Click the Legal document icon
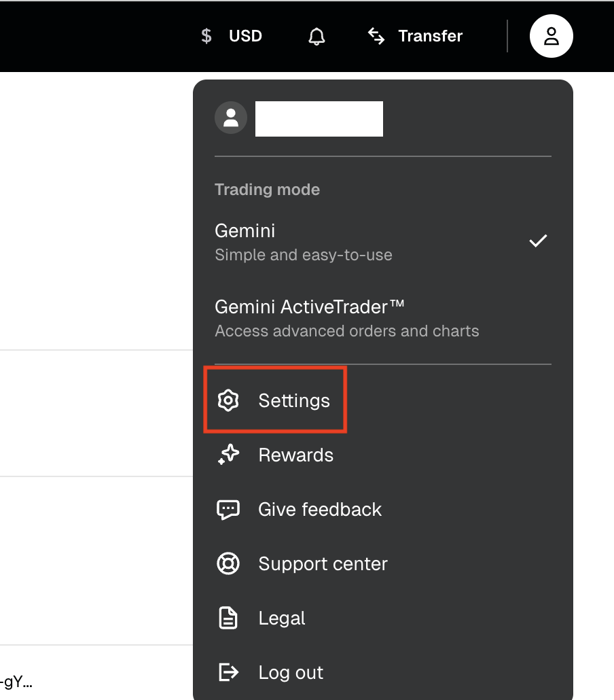This screenshot has height=700, width=614. tap(228, 618)
